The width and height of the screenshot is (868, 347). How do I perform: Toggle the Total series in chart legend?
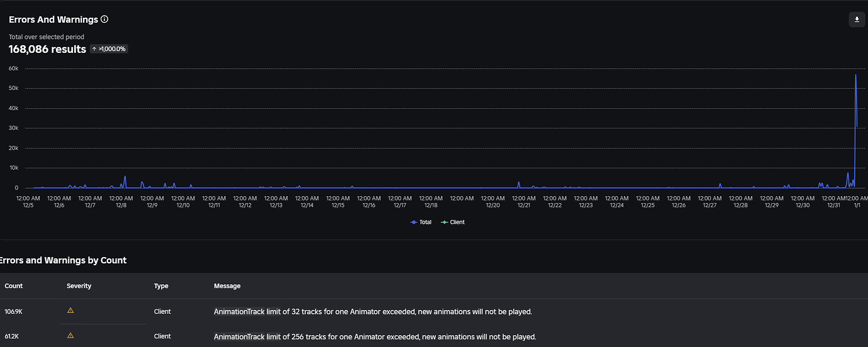[x=421, y=222]
